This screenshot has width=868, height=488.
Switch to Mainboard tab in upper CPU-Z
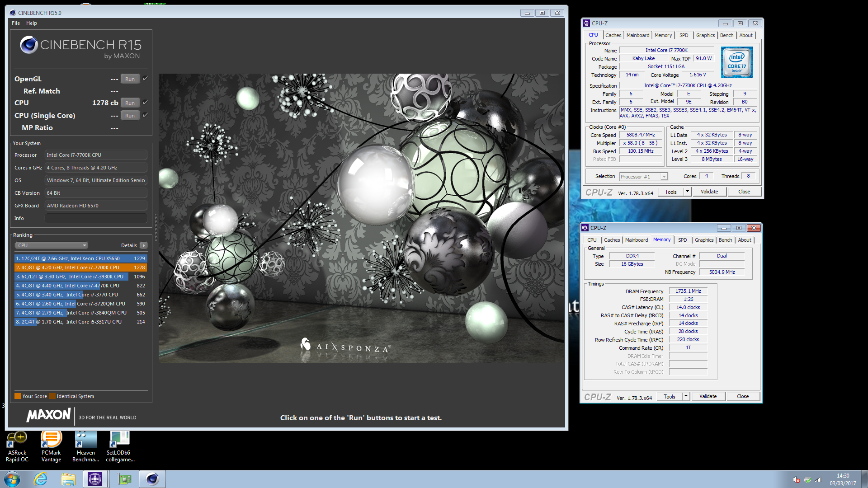[x=637, y=35]
